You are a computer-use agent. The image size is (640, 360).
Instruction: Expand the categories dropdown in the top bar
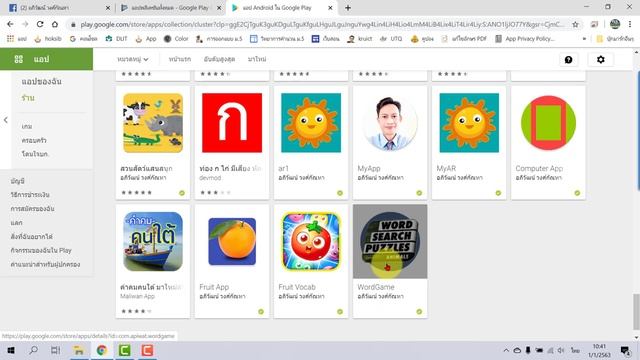coord(133,59)
